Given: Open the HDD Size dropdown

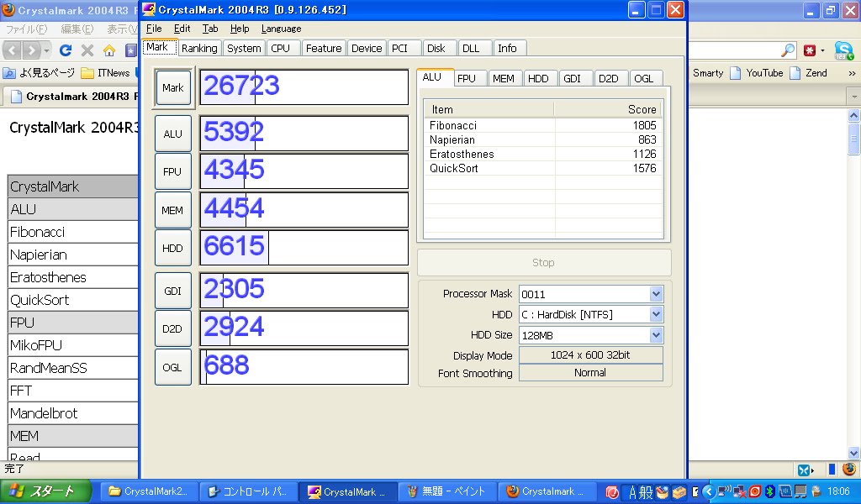Looking at the screenshot, I should click(656, 335).
